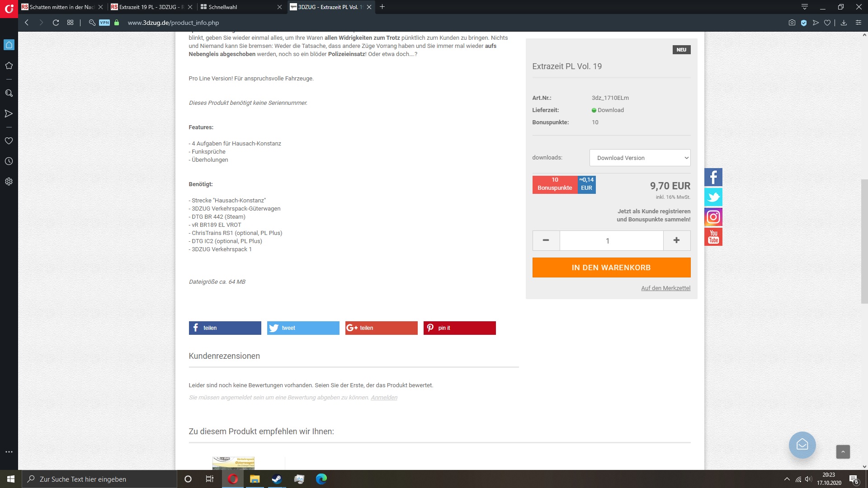Viewport: 868px width, 488px height.
Task: Open search icon in Opera sidebar
Action: pos(9,93)
